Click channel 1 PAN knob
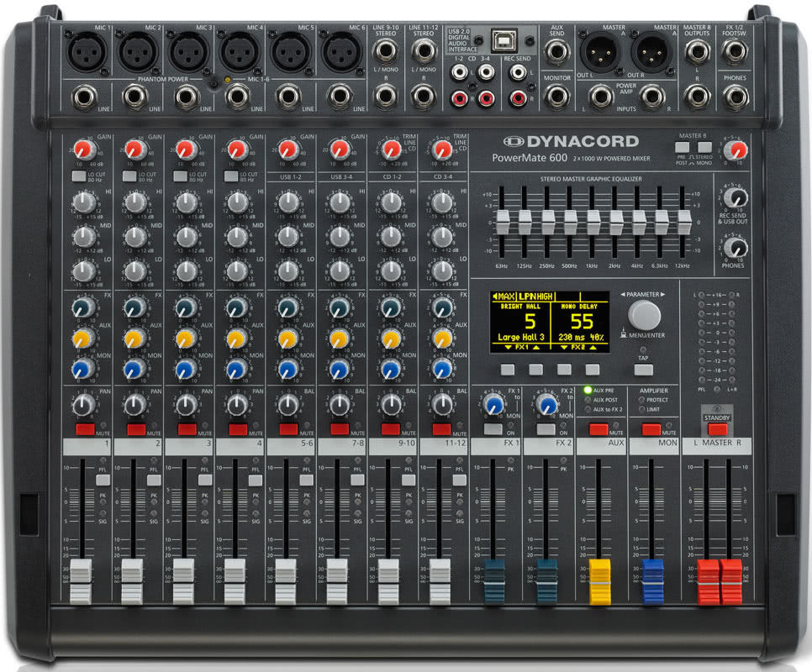The image size is (812, 672). (83, 405)
